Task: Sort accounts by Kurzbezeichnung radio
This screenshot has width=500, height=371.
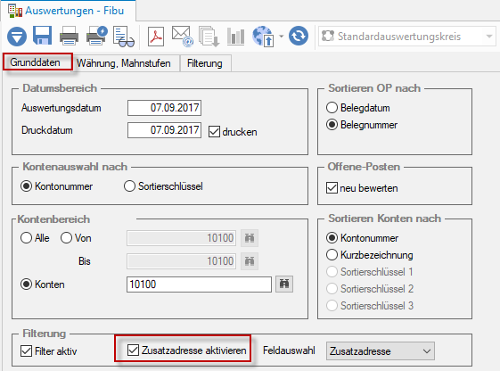Action: [x=369, y=255]
